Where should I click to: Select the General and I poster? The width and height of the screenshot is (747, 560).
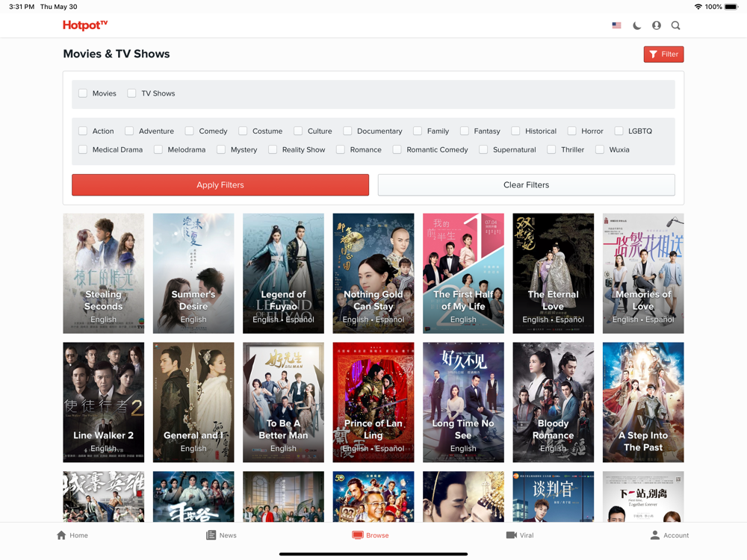click(x=193, y=402)
